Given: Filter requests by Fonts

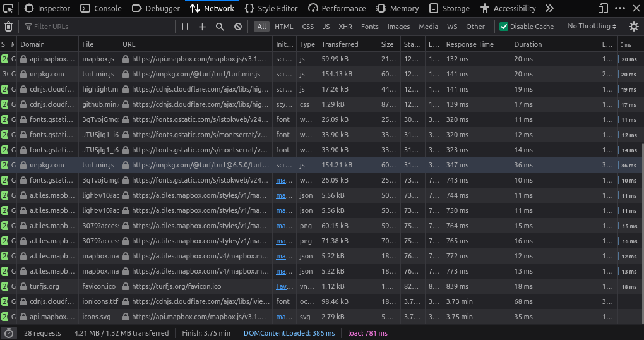Looking at the screenshot, I should [x=369, y=27].
